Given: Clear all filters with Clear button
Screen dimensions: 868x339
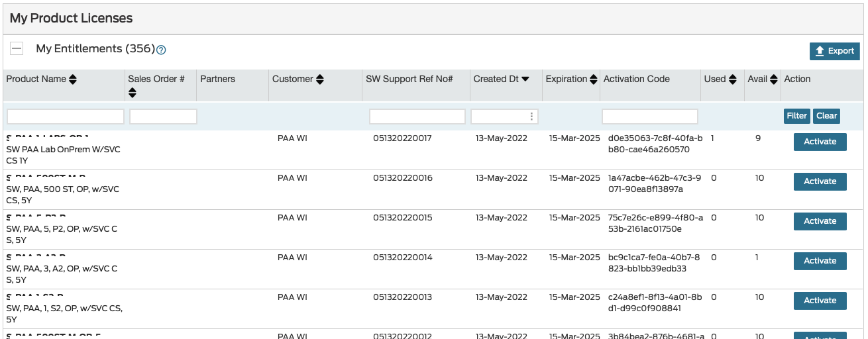Looking at the screenshot, I should tap(826, 116).
